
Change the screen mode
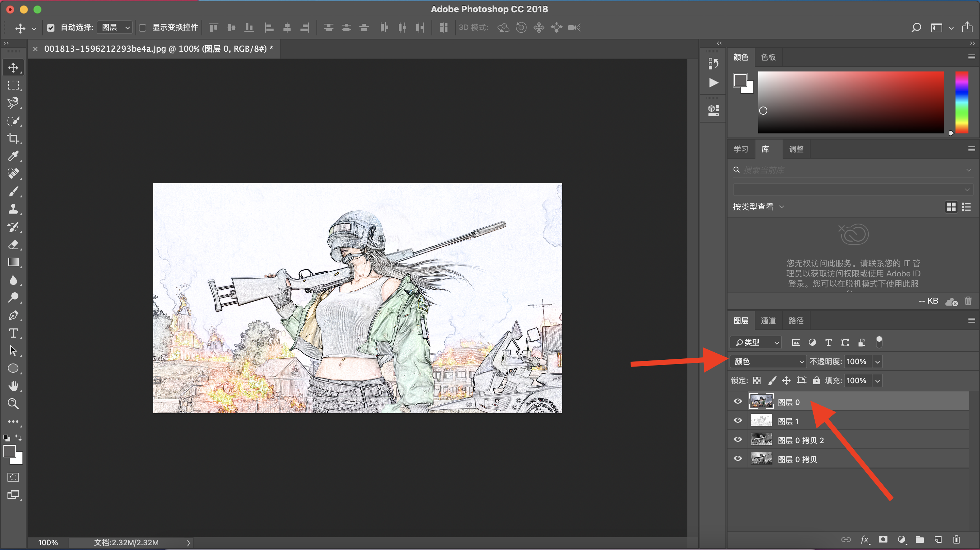point(13,495)
